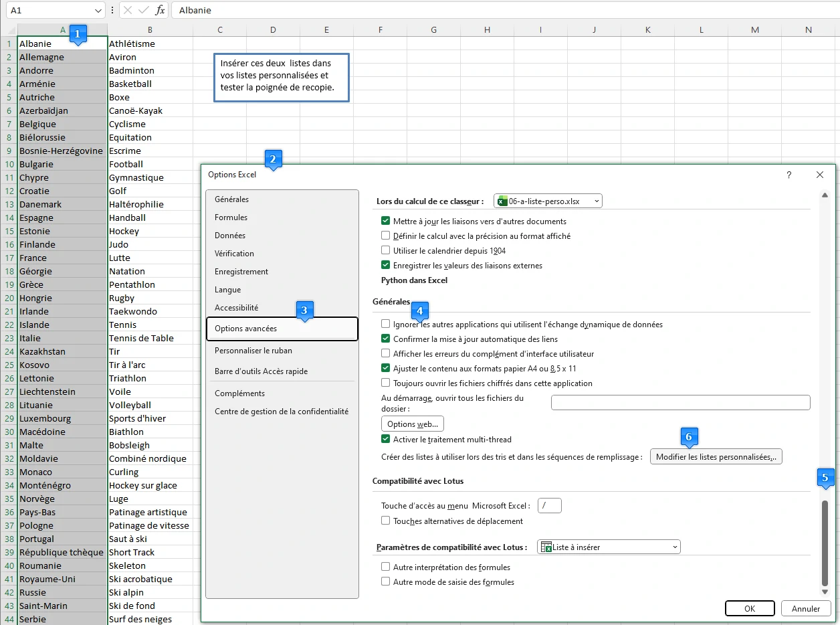The width and height of the screenshot is (840, 625).
Task: Click the 'Options web...' button
Action: [412, 424]
